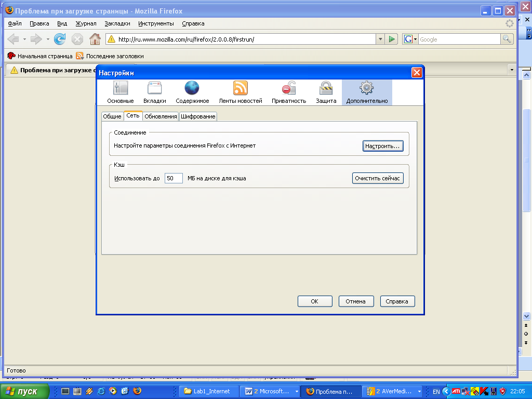Click the Back navigation arrow
The image size is (532, 399).
13,39
